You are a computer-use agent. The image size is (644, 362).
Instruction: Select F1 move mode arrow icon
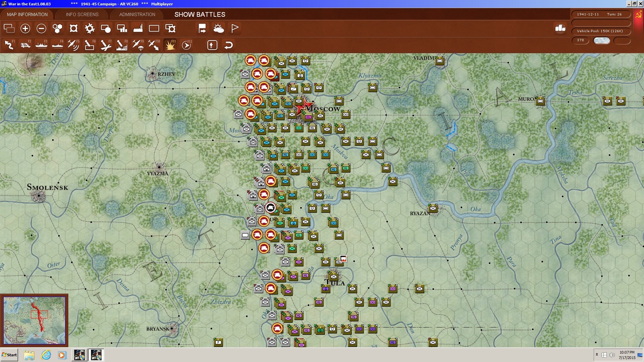[x=9, y=45]
